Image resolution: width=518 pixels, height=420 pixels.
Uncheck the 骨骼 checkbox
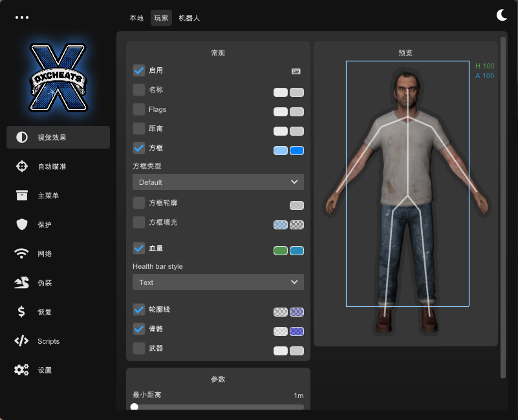[x=139, y=329]
